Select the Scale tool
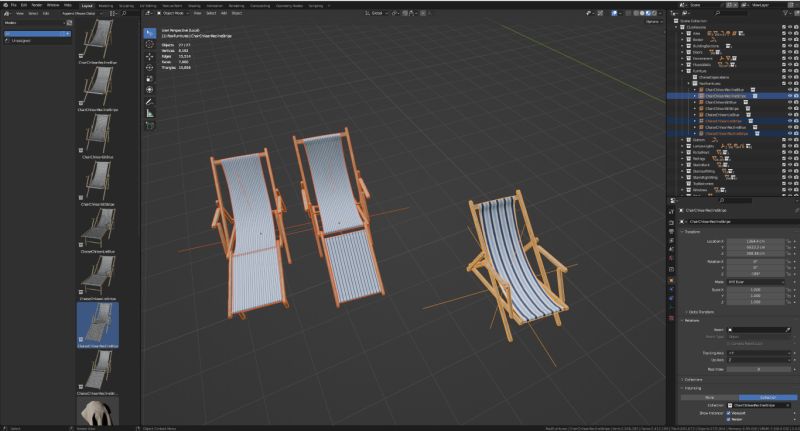The height and width of the screenshot is (431, 800). tap(149, 79)
